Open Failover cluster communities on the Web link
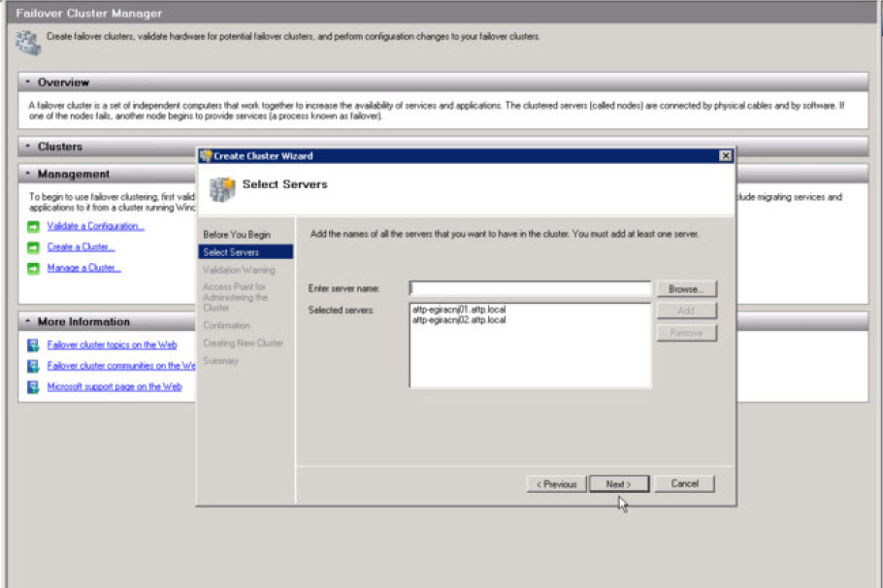This screenshot has width=883, height=588. point(121,366)
